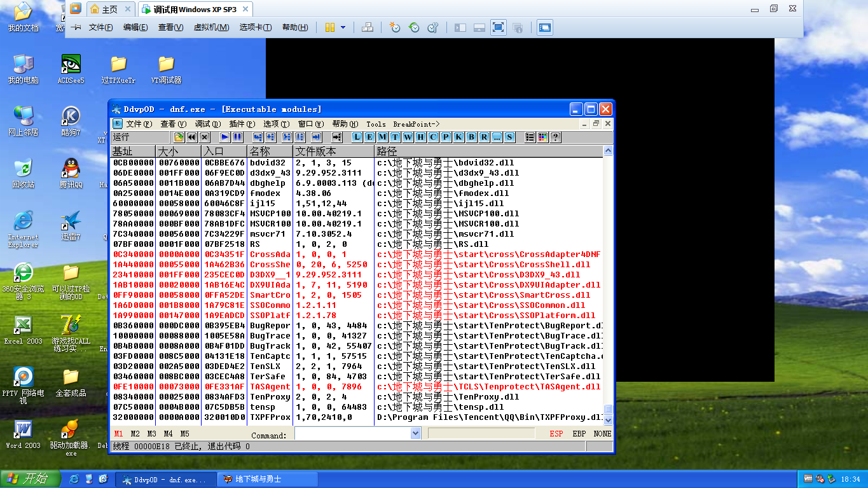Click Go to address toolbar icon
868x488 pixels.
(337, 137)
